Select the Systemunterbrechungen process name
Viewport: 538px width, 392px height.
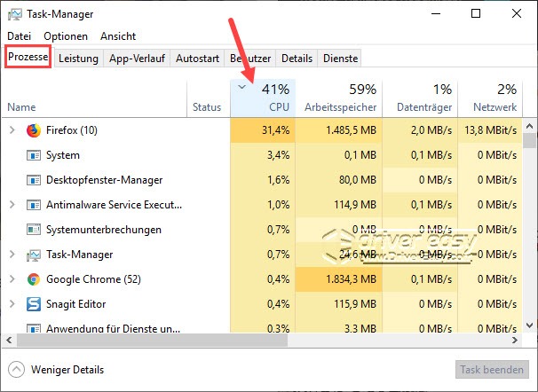(104, 230)
